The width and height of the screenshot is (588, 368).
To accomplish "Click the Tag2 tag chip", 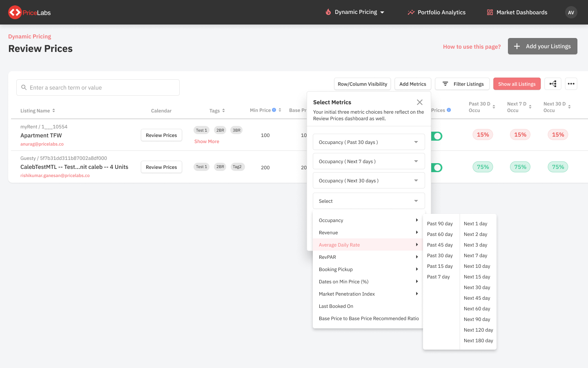I will [x=237, y=167].
